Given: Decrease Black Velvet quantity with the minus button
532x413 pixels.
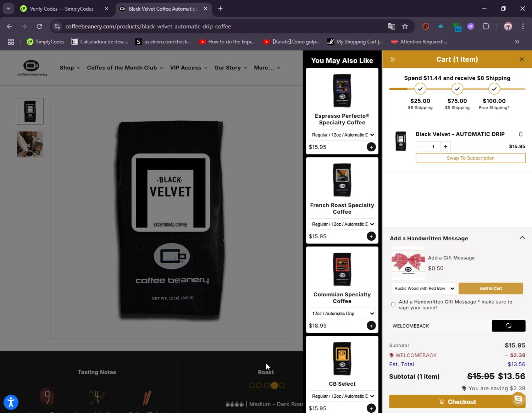Looking at the screenshot, I should tap(421, 146).
